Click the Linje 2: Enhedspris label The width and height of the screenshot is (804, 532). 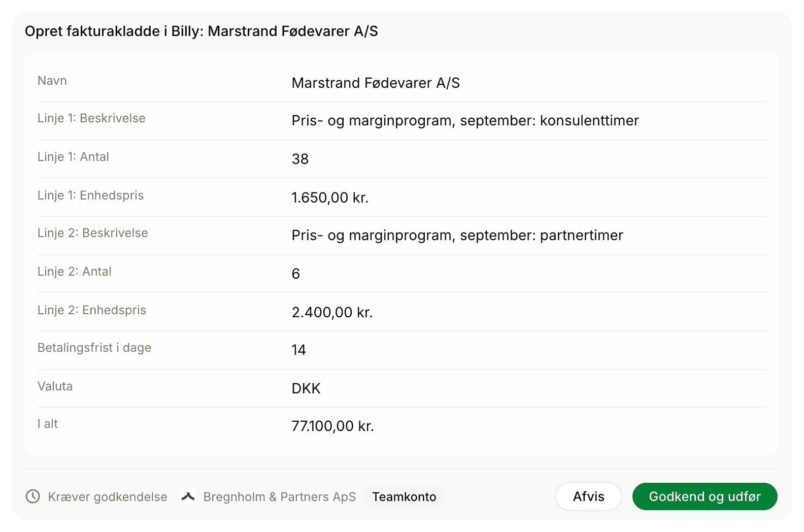click(92, 310)
